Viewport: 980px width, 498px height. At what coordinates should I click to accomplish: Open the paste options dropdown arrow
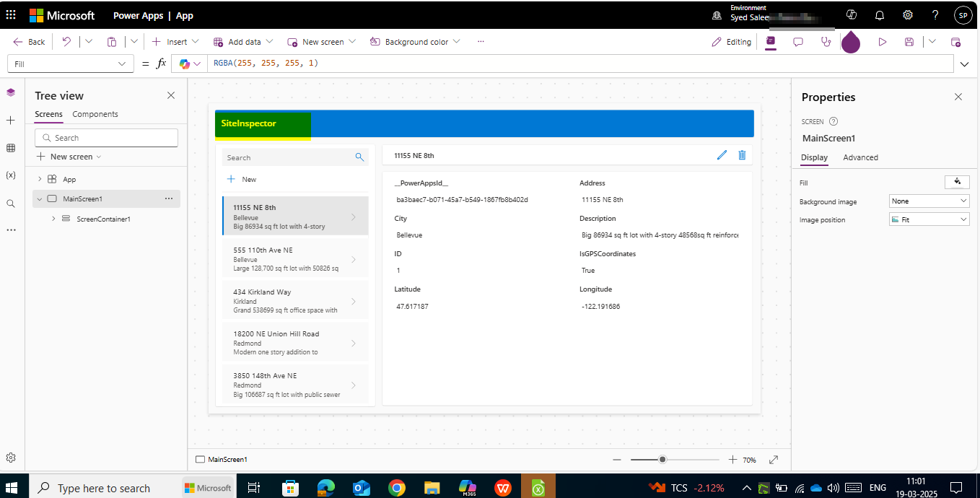[x=134, y=42]
